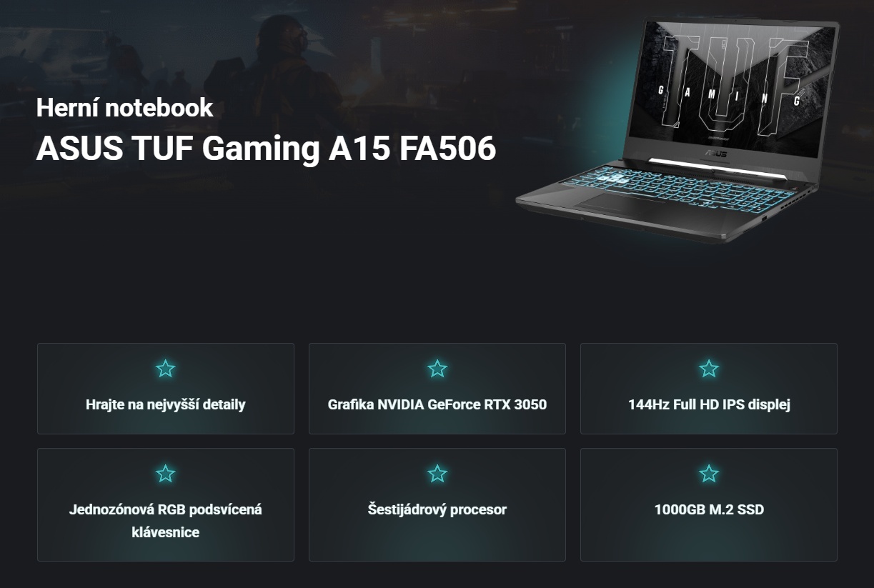Click the star above 144Hz Full HD IPS displej
This screenshot has width=874, height=588.
pos(708,369)
